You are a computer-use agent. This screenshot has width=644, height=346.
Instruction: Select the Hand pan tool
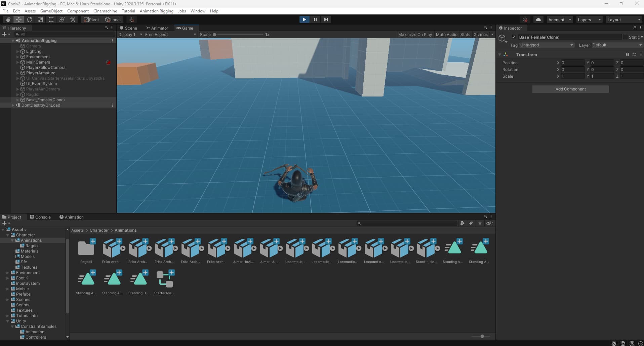tap(8, 20)
